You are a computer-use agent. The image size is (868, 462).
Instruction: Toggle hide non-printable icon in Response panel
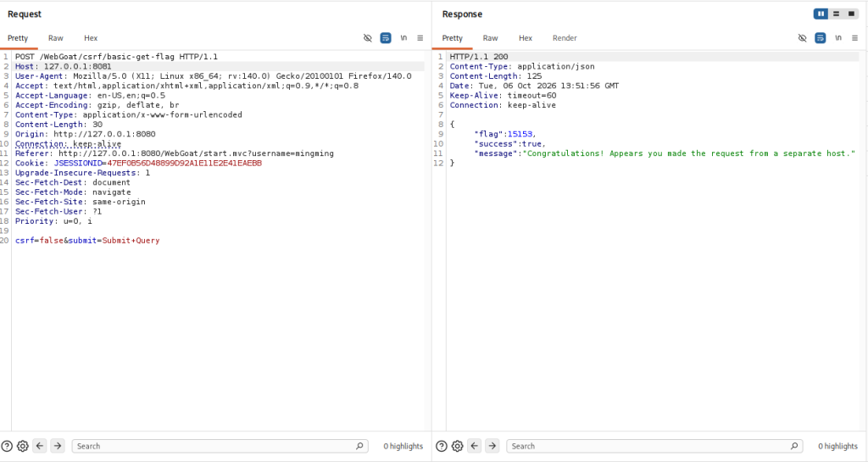pyautogui.click(x=802, y=37)
